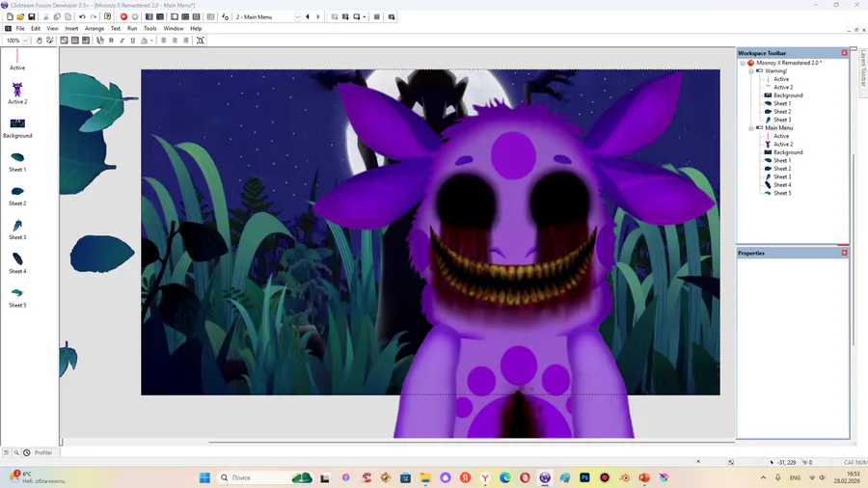Click the Center in frame icon
Image resolution: width=868 pixels, height=488 pixels.
coord(201,41)
